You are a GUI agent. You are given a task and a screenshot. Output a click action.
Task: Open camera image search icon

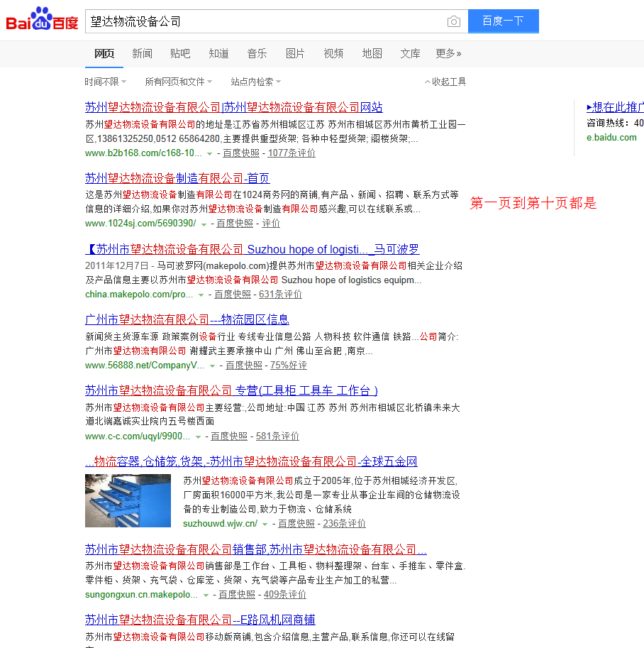tap(454, 21)
